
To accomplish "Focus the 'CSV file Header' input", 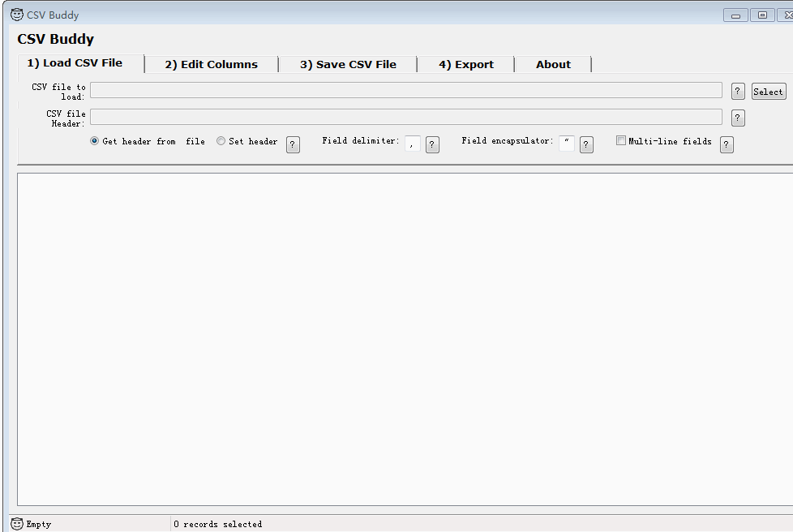I will [x=406, y=117].
